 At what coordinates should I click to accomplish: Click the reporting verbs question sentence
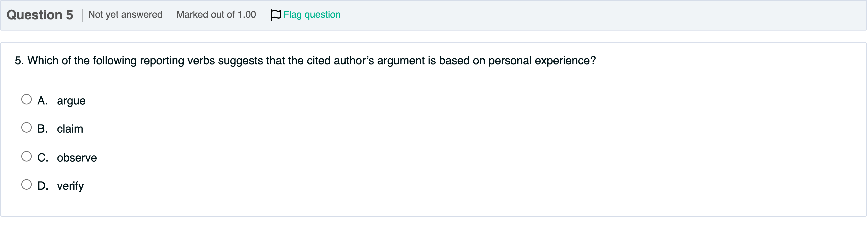pos(305,61)
